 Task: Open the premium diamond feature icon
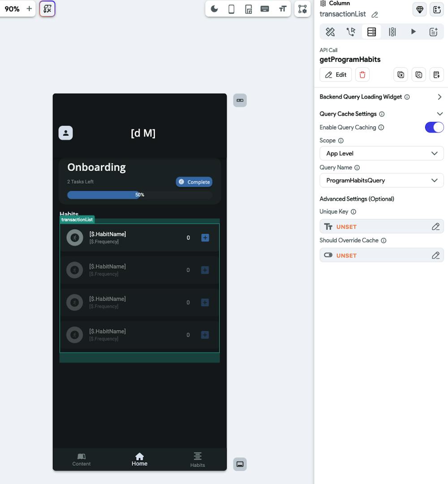(420, 9)
